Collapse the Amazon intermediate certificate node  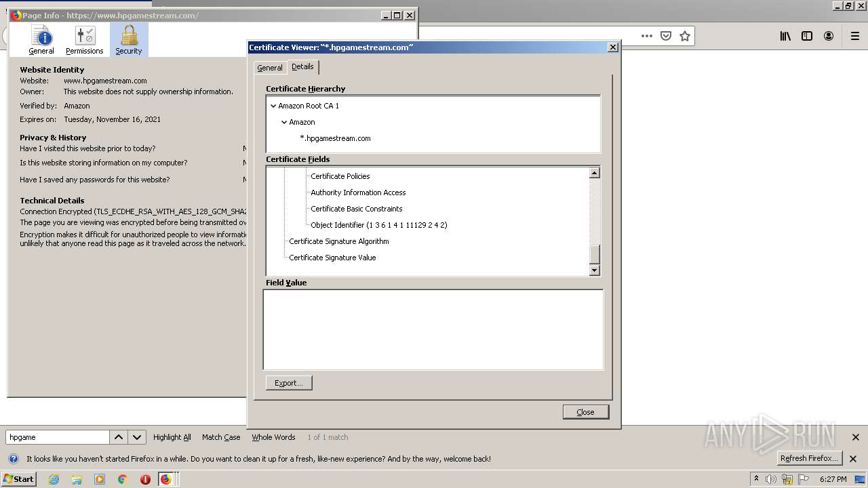tap(284, 122)
